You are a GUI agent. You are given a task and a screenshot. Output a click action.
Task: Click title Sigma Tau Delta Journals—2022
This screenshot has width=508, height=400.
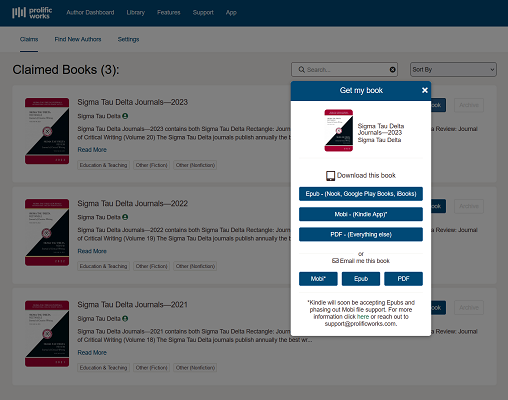click(x=133, y=203)
